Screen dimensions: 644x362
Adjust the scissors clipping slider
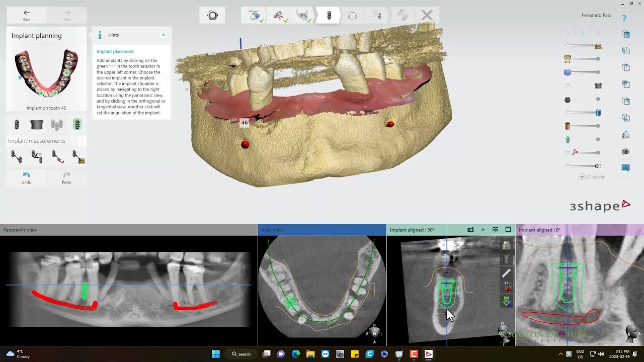(583, 152)
